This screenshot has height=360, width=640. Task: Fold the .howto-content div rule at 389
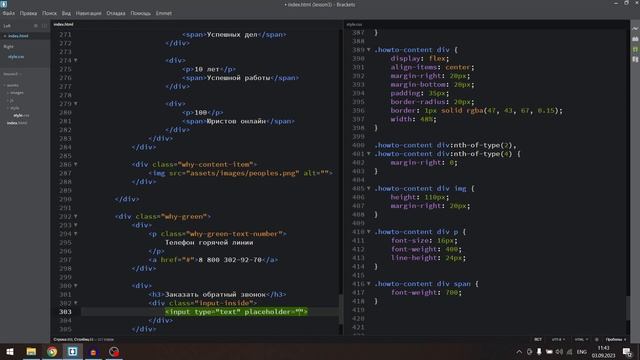click(x=369, y=50)
